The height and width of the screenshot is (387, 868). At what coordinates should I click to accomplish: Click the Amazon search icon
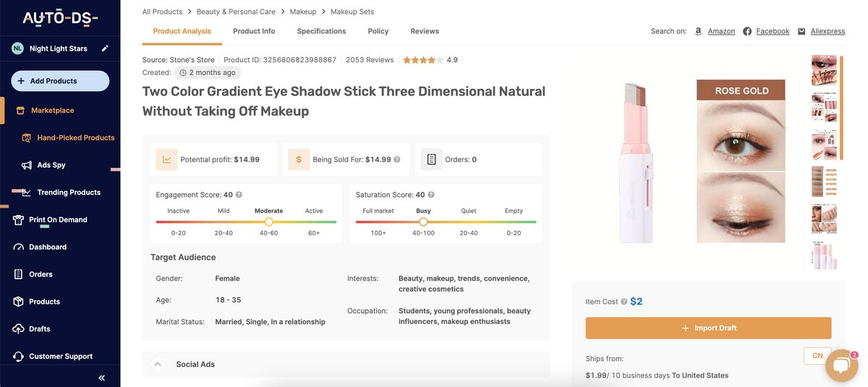pyautogui.click(x=698, y=31)
